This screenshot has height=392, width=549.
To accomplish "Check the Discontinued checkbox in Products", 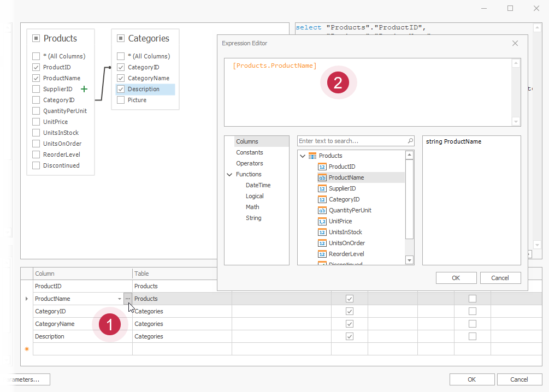I will click(x=36, y=165).
